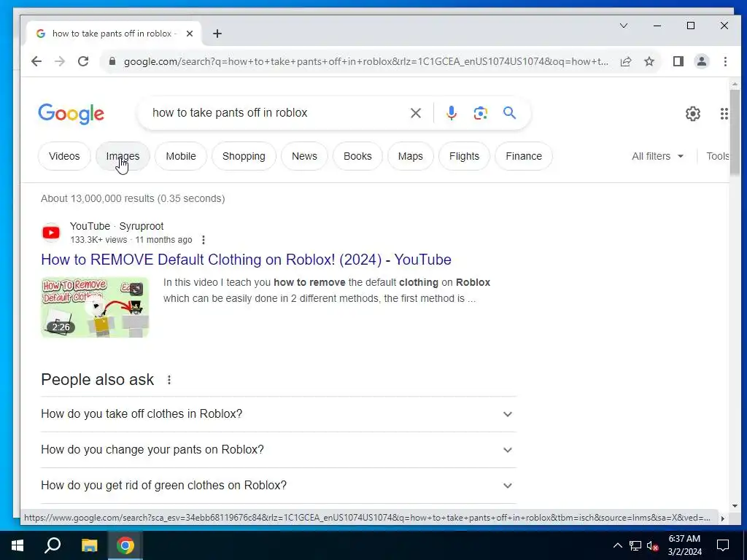The image size is (747, 560).
Task: Open search Tools
Action: click(718, 156)
